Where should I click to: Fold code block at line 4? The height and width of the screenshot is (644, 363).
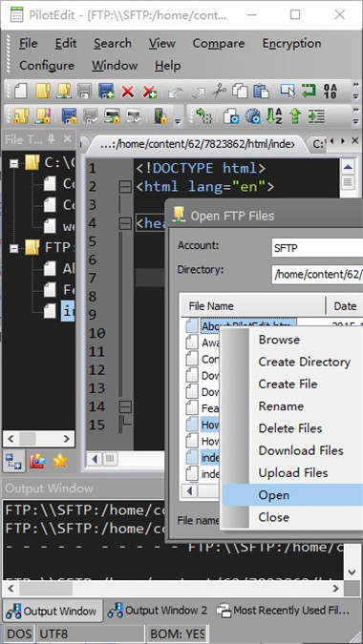click(125, 223)
